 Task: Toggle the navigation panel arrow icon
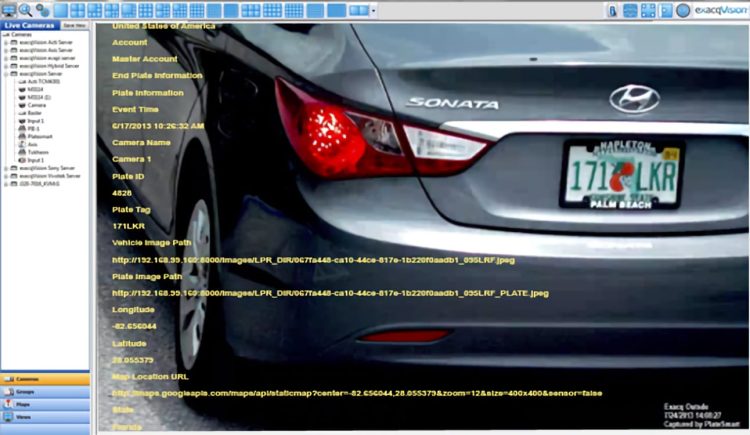click(x=666, y=11)
